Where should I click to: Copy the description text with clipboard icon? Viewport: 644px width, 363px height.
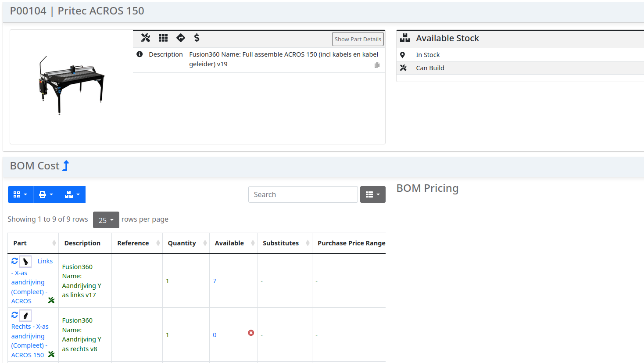(377, 65)
